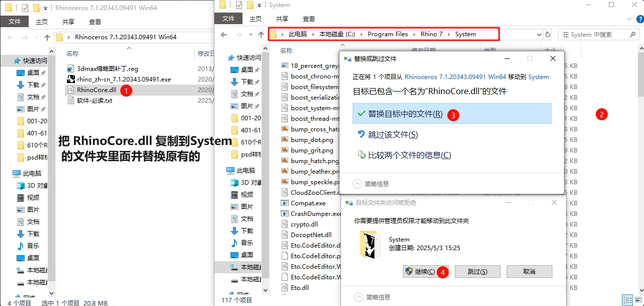Click System folder thumbnail in access denied dialog

coord(369,245)
